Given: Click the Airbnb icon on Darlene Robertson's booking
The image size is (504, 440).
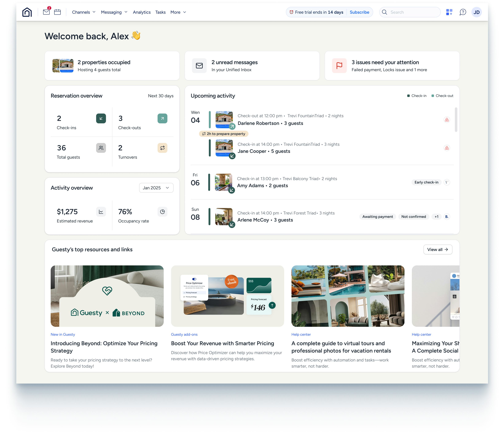Looking at the screenshot, I should (447, 120).
